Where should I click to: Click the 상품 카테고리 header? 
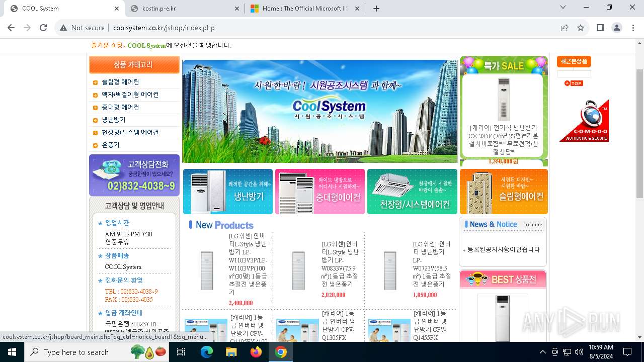click(x=134, y=65)
